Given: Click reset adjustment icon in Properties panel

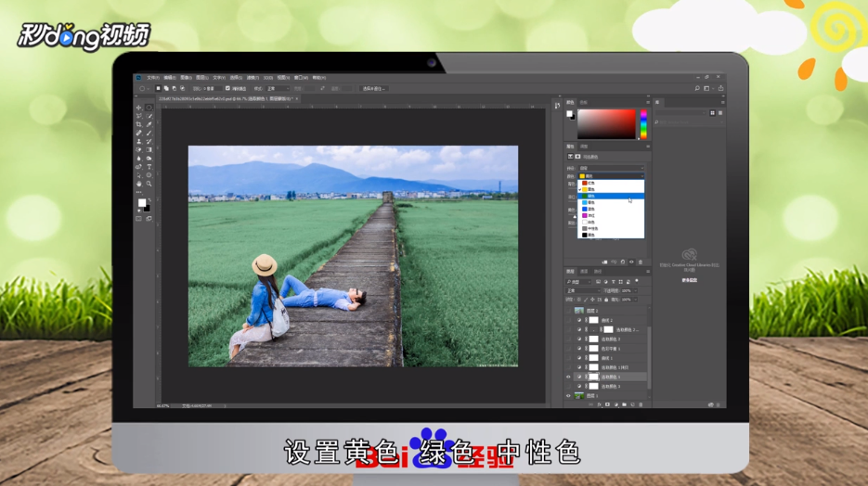Looking at the screenshot, I should [x=623, y=262].
